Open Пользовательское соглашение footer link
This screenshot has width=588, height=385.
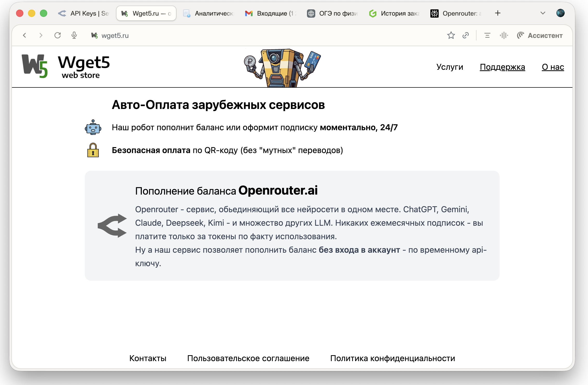[x=248, y=358]
